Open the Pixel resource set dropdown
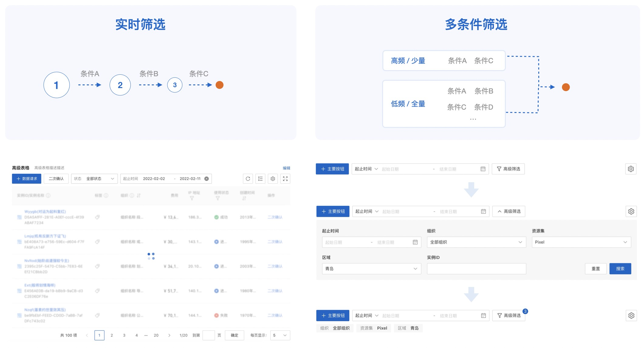644x348 pixels. [x=581, y=242]
